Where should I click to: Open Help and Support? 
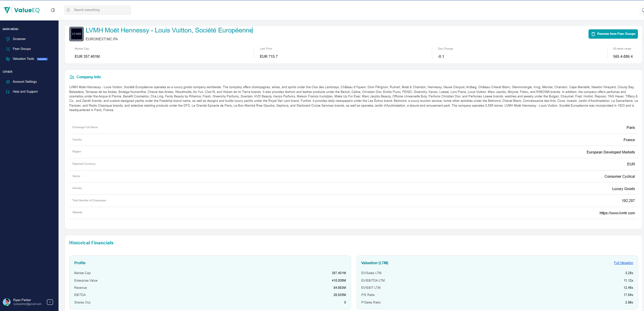(x=25, y=92)
